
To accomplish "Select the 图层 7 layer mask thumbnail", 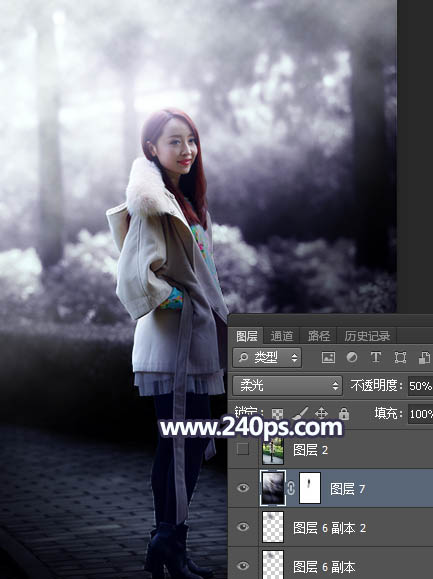I will pyautogui.click(x=310, y=488).
